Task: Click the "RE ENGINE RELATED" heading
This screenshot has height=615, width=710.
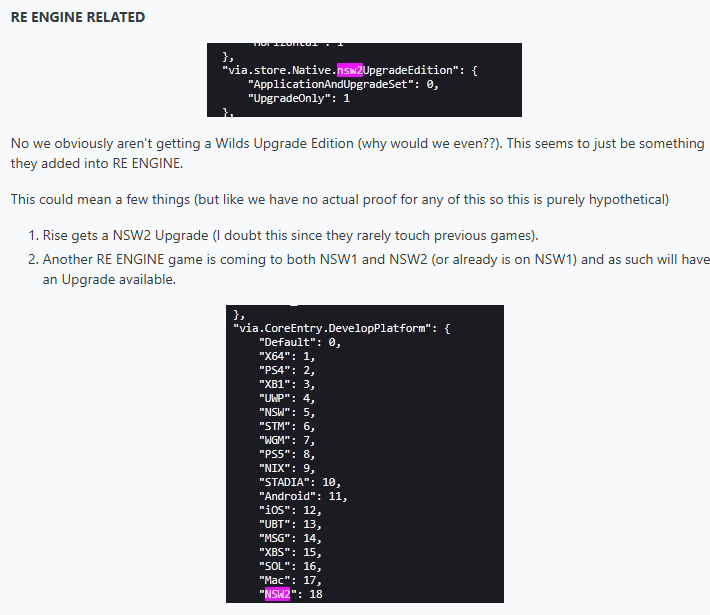Action: tap(77, 17)
